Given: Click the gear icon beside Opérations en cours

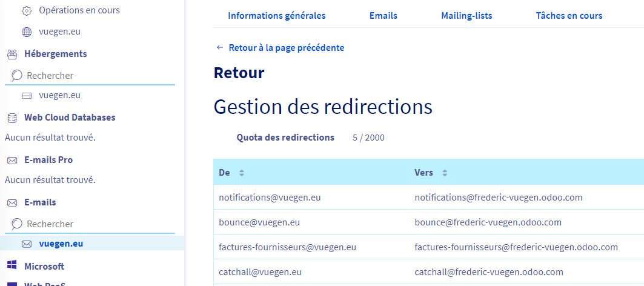Looking at the screenshot, I should [x=27, y=10].
